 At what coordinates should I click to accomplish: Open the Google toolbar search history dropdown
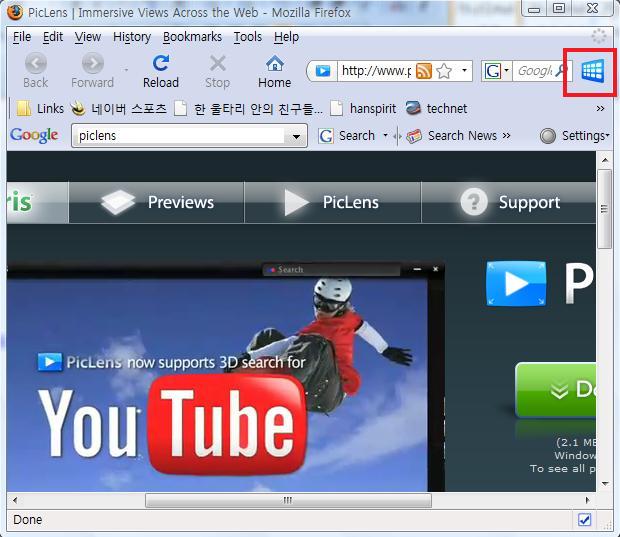point(296,136)
